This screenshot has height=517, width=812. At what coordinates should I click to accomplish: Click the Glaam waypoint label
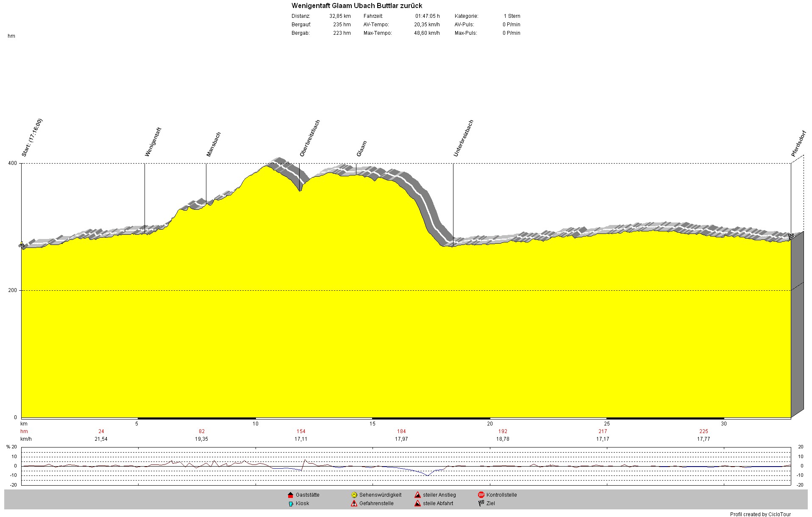(x=362, y=149)
